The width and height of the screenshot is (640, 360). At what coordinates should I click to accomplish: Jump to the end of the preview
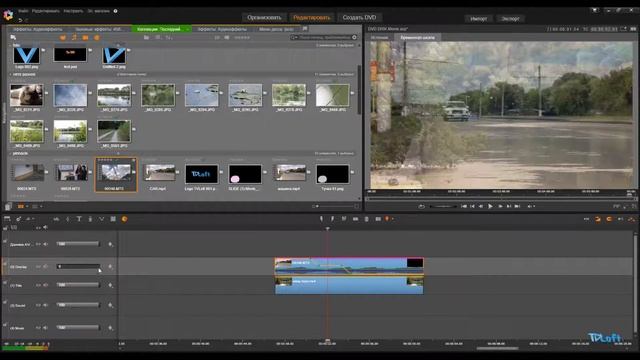tap(517, 207)
